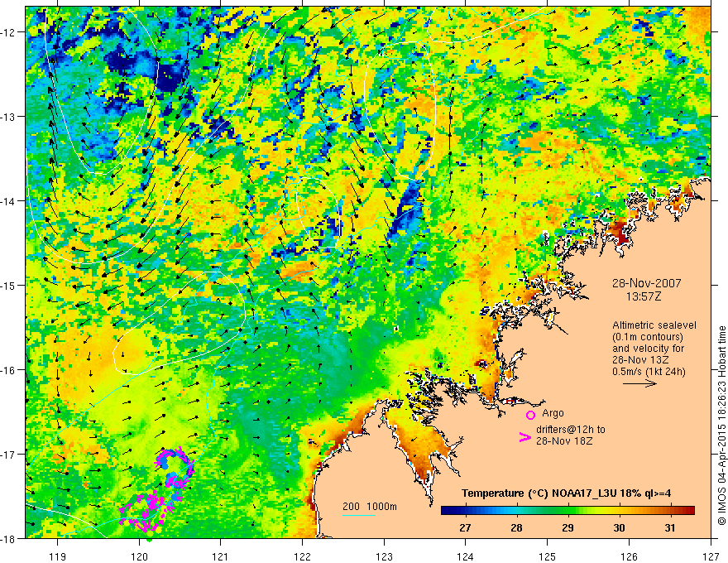This screenshot has height=563, width=728.
Task: Click the 126 longitude axis label
Action: coord(629,556)
